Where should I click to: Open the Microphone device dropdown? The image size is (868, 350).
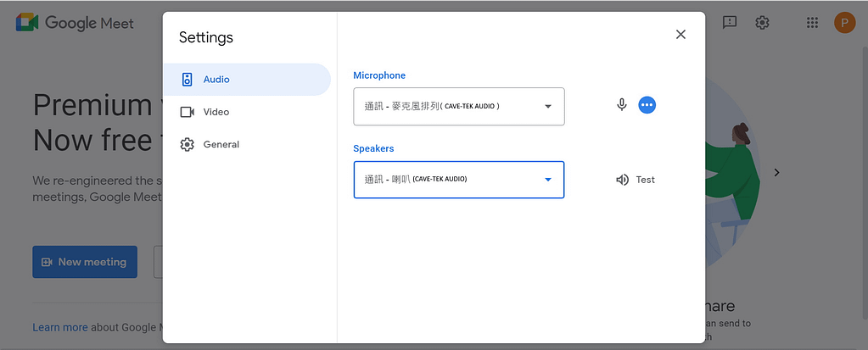point(459,106)
